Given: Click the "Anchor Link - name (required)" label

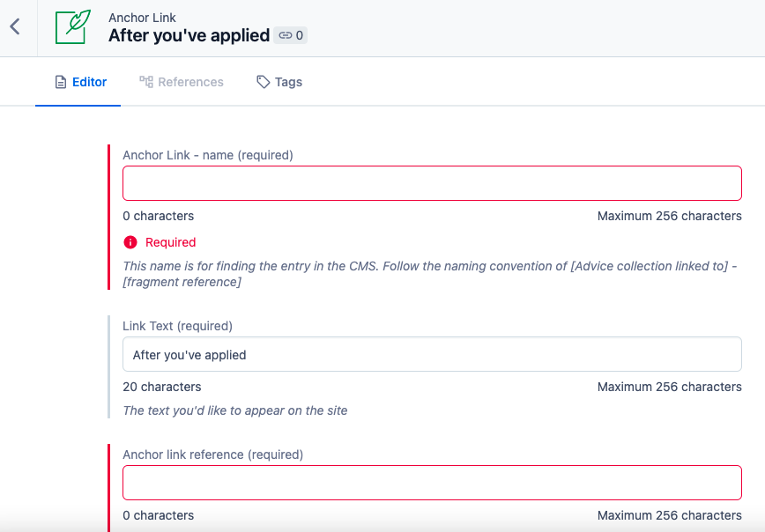Looking at the screenshot, I should (208, 155).
